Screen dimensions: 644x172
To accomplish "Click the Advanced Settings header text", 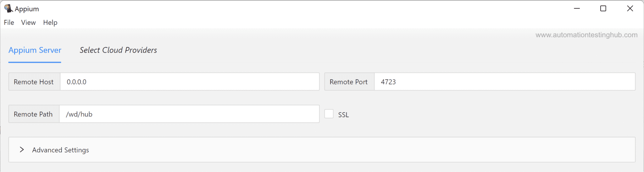I will click(x=60, y=150).
